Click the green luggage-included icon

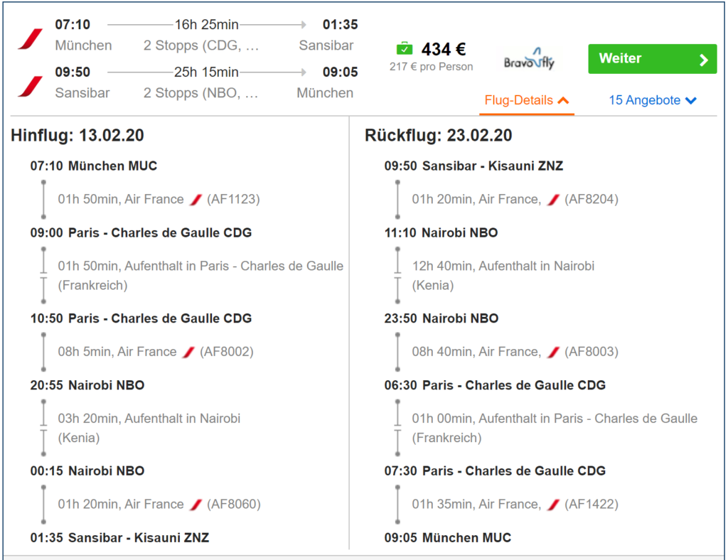click(x=405, y=48)
